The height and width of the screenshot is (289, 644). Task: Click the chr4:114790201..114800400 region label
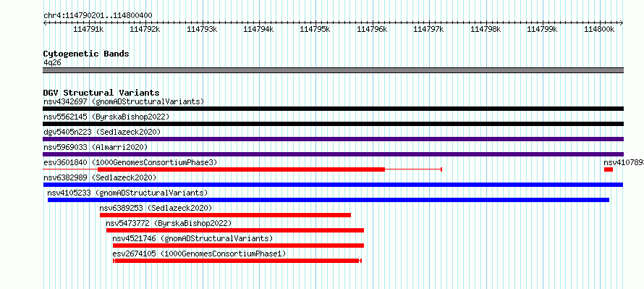point(98,16)
